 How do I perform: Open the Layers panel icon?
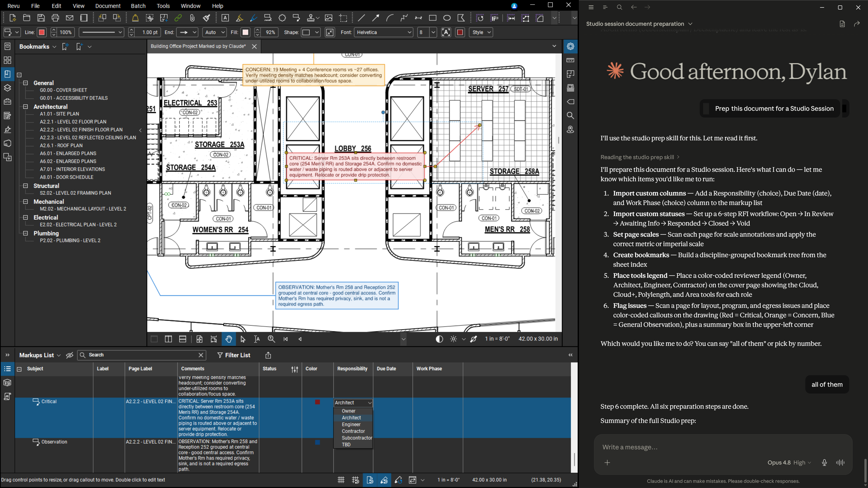pos(7,88)
